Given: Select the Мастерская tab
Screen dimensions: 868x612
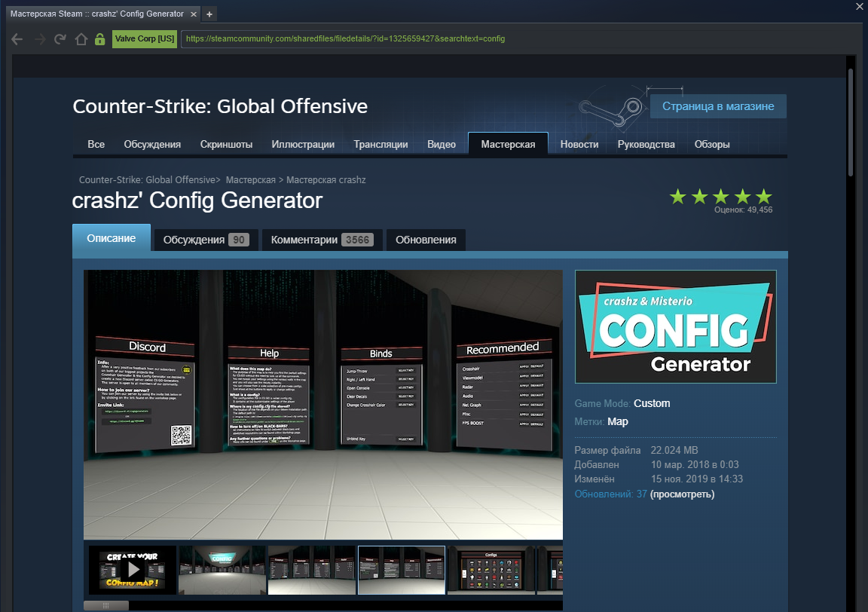Looking at the screenshot, I should click(x=508, y=144).
